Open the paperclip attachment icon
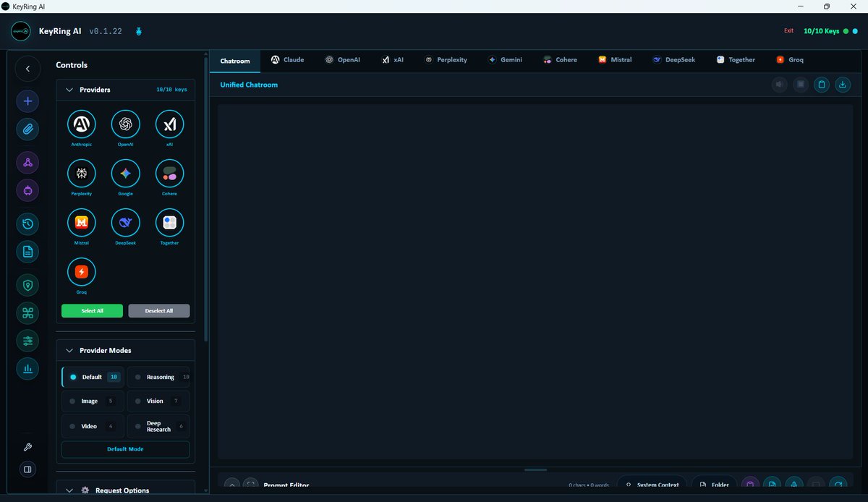This screenshot has height=502, width=868. click(27, 129)
